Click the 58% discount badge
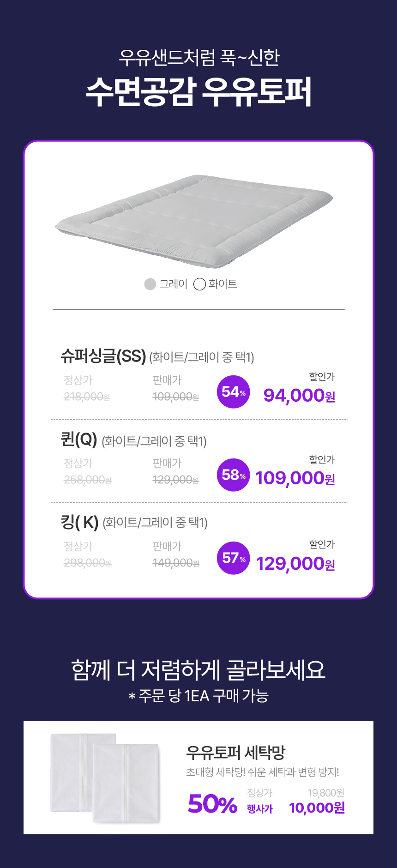The image size is (397, 868). pos(234,475)
